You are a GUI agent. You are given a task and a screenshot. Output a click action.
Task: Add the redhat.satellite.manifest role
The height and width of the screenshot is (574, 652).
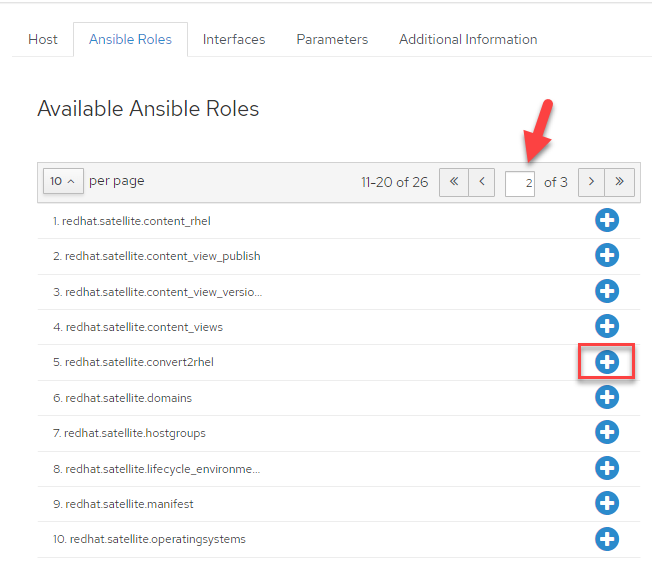(x=607, y=503)
